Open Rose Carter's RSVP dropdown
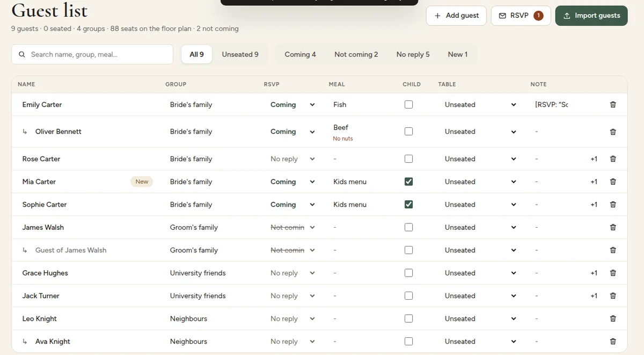644x355 pixels. point(292,159)
